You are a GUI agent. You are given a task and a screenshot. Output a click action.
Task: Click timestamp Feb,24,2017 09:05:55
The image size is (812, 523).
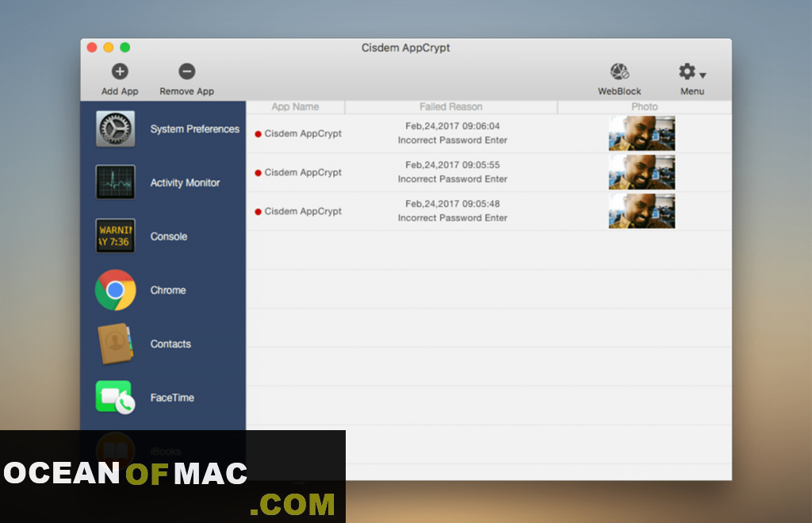[452, 165]
